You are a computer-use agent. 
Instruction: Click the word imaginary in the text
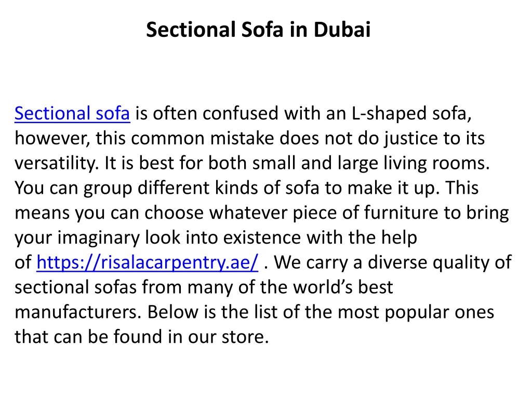click(x=98, y=238)
